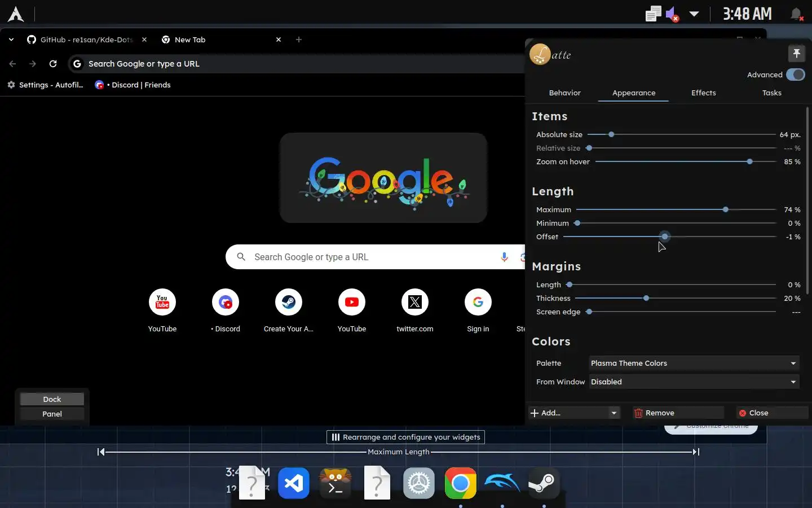Image resolution: width=812 pixels, height=508 pixels.
Task: Click the Offset slider handle
Action: [x=665, y=237]
